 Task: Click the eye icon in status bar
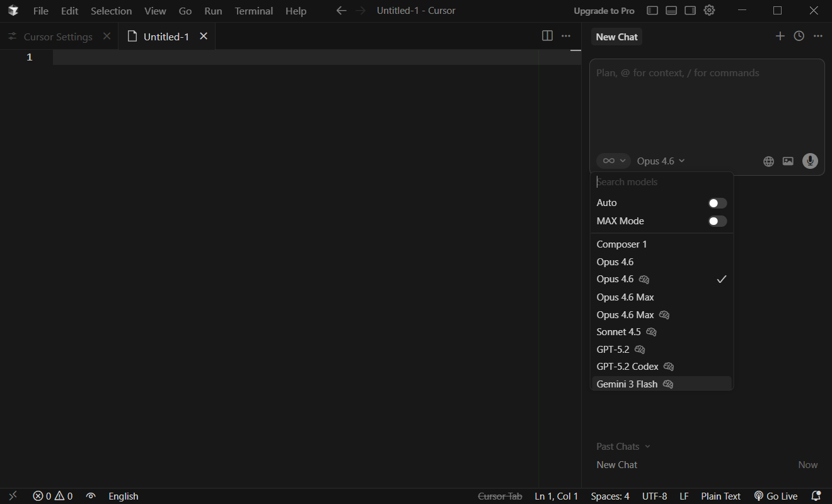pos(91,496)
